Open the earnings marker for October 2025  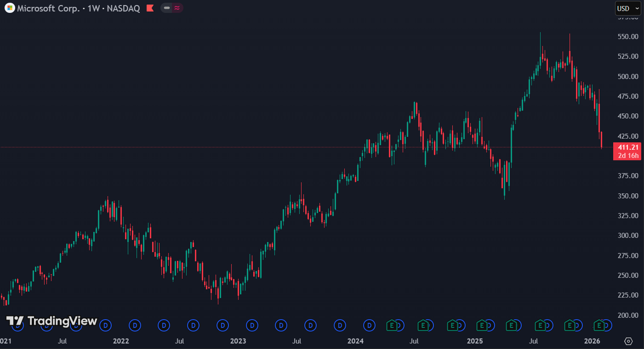click(570, 326)
